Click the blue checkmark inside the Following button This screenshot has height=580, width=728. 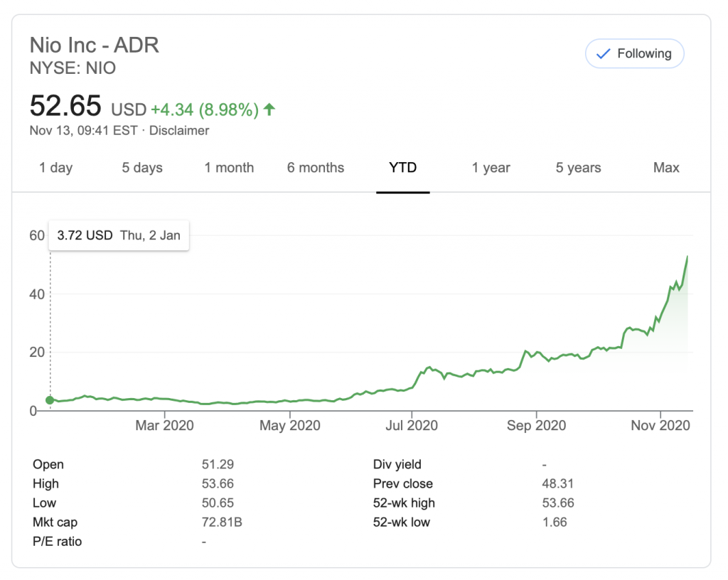point(604,53)
